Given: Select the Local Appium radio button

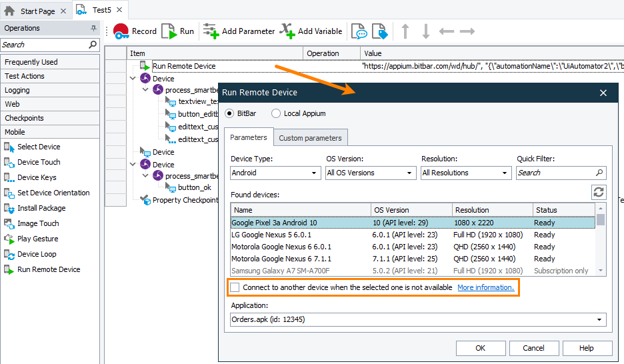Looking at the screenshot, I should pyautogui.click(x=276, y=113).
